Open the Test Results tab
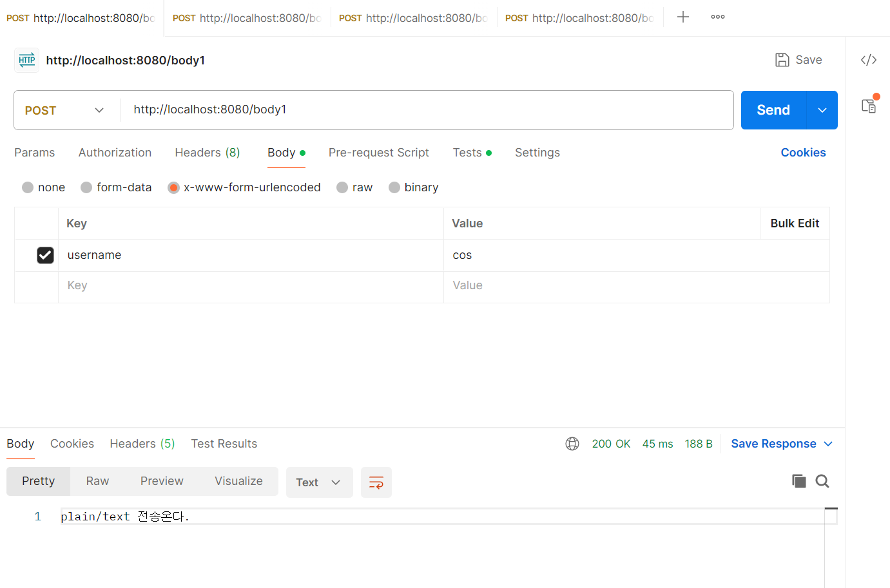Image resolution: width=890 pixels, height=588 pixels. 224,444
